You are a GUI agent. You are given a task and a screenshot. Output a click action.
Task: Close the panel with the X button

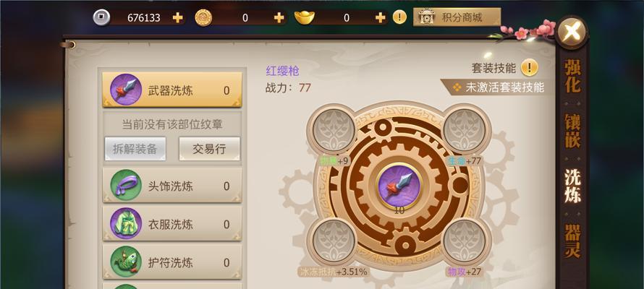point(572,32)
